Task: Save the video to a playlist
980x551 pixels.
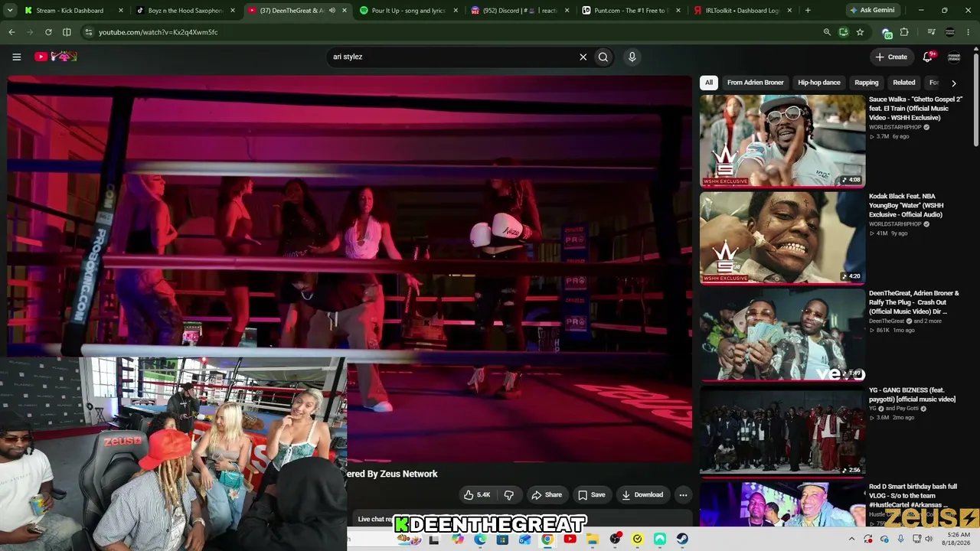Action: 591,495
